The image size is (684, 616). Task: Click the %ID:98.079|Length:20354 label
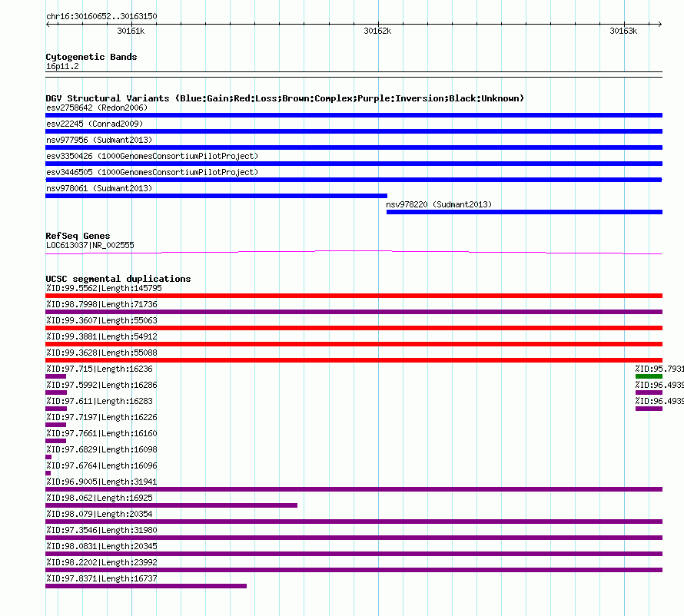click(x=99, y=514)
